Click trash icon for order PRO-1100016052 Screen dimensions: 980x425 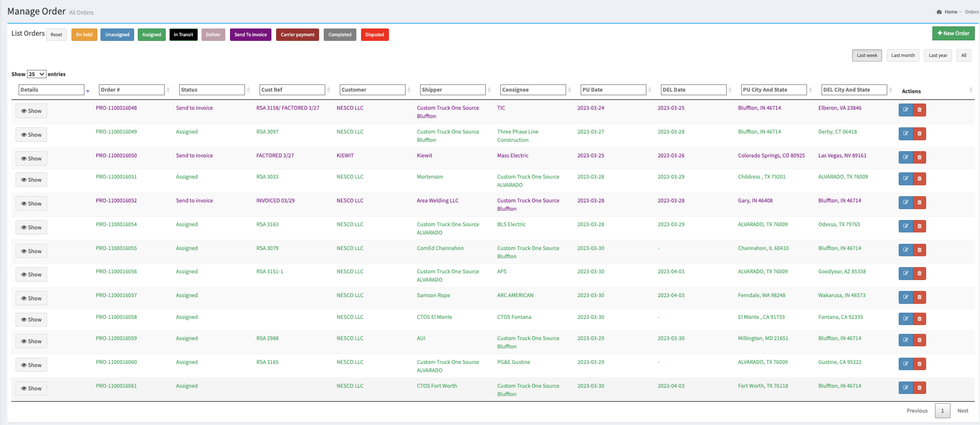pyautogui.click(x=919, y=203)
